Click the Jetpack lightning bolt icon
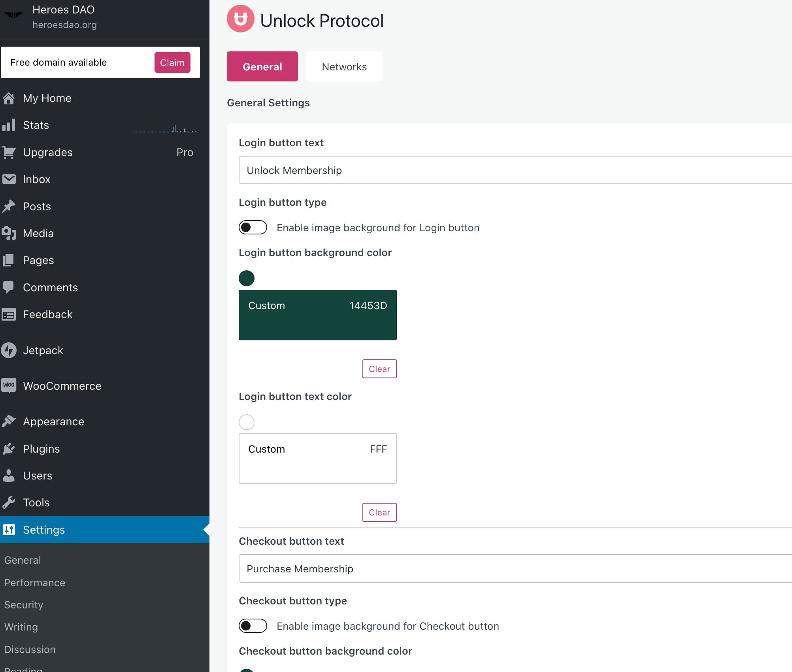 pyautogui.click(x=9, y=350)
